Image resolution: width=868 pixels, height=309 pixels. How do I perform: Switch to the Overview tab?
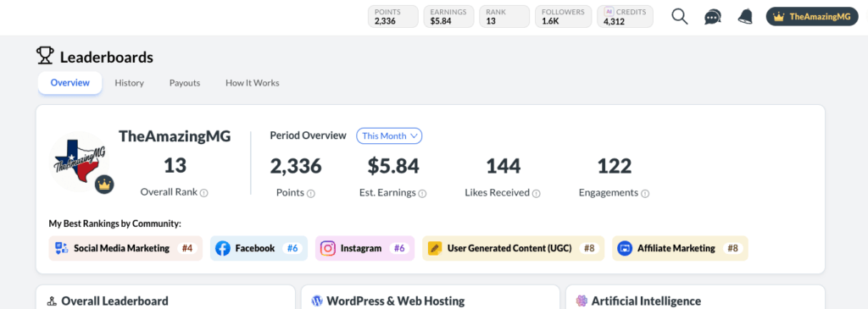(70, 83)
